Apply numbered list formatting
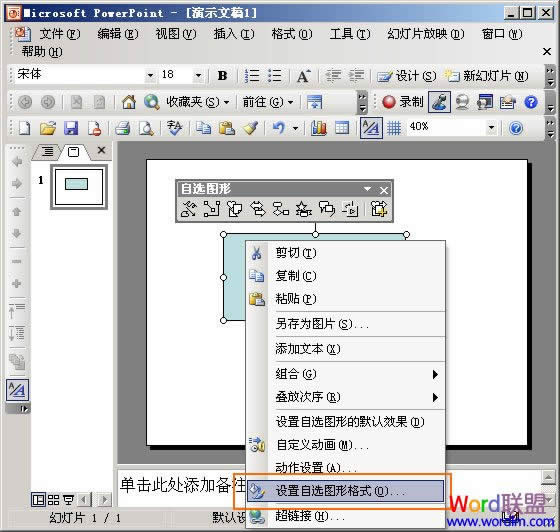This screenshot has height=532, width=560. click(252, 76)
